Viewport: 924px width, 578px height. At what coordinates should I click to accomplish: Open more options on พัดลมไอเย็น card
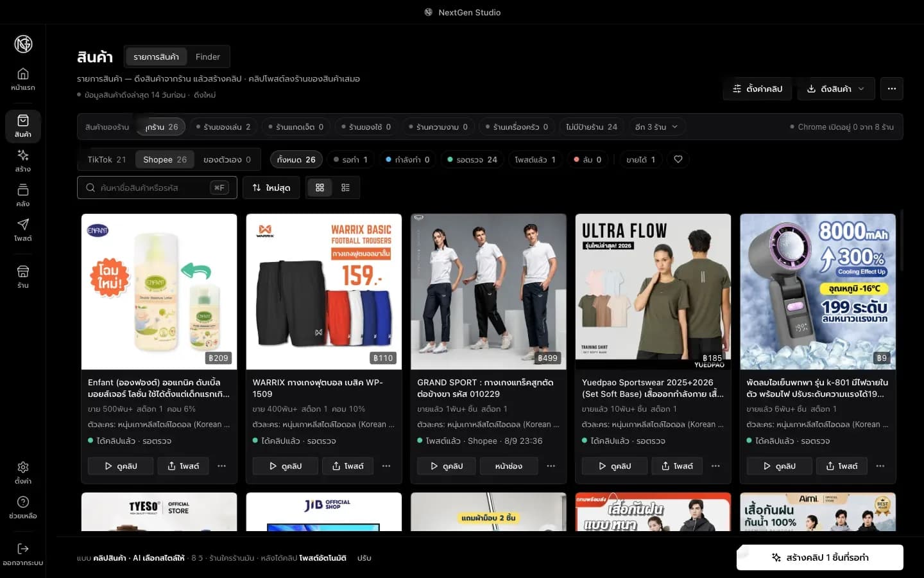click(x=880, y=466)
